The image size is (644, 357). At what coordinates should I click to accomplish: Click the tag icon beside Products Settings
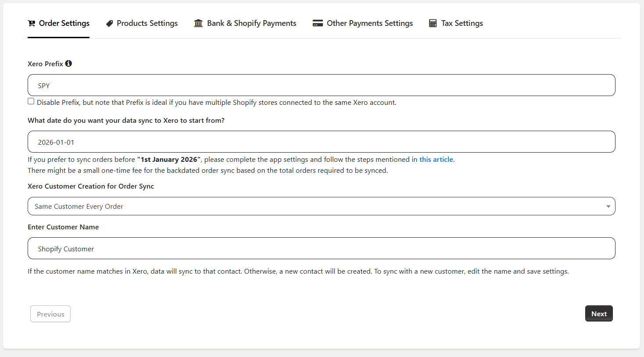pos(110,23)
